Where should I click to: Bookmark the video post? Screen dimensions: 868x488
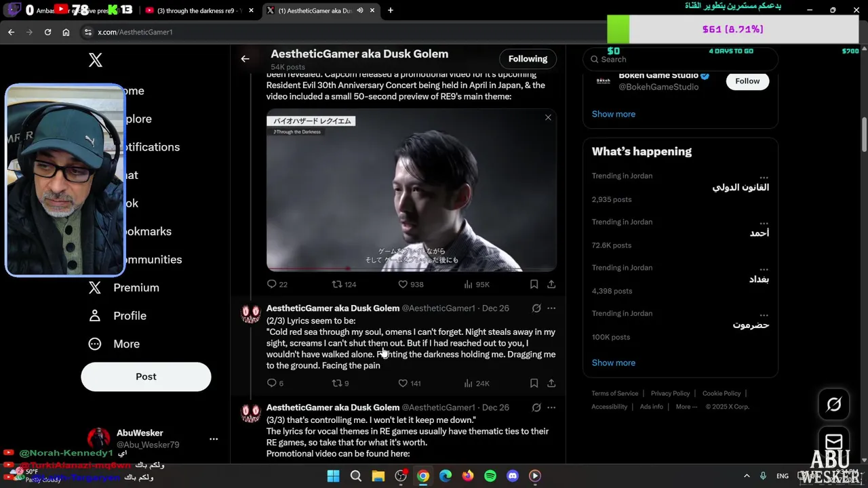pyautogui.click(x=534, y=284)
